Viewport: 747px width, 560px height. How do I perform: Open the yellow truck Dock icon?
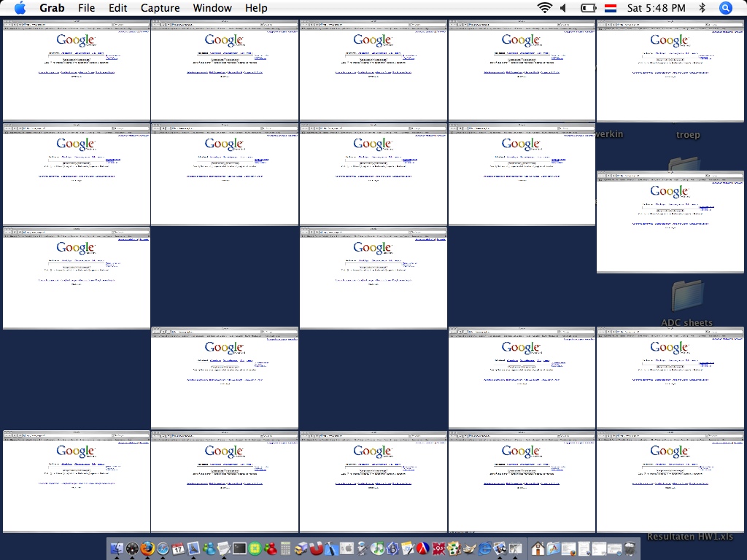[301, 549]
